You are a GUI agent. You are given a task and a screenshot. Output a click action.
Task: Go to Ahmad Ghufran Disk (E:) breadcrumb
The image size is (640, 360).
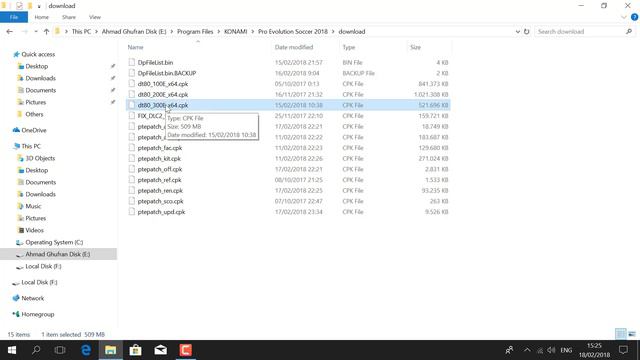click(134, 31)
